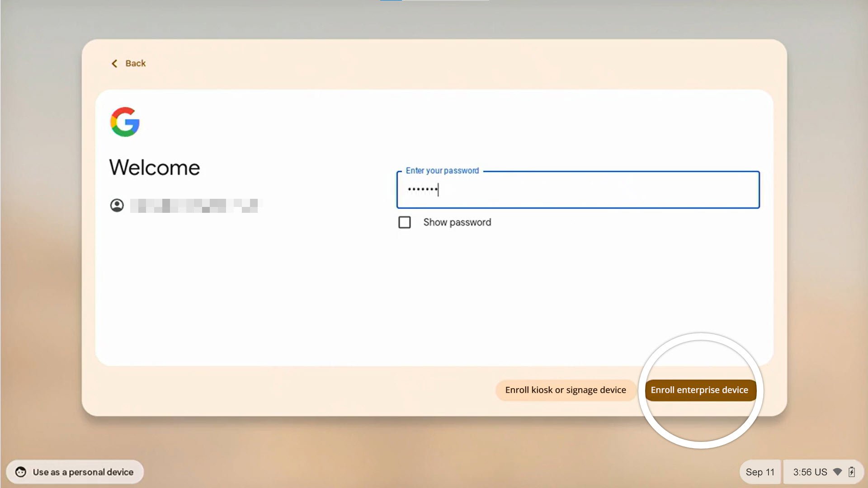The image size is (868, 488).
Task: Click the progress bar at top
Action: point(434,0)
